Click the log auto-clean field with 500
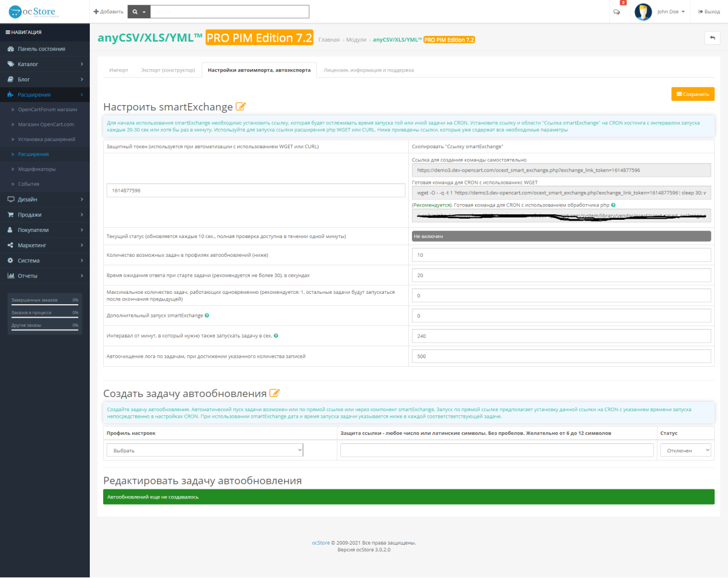This screenshot has width=728, height=578. [561, 356]
